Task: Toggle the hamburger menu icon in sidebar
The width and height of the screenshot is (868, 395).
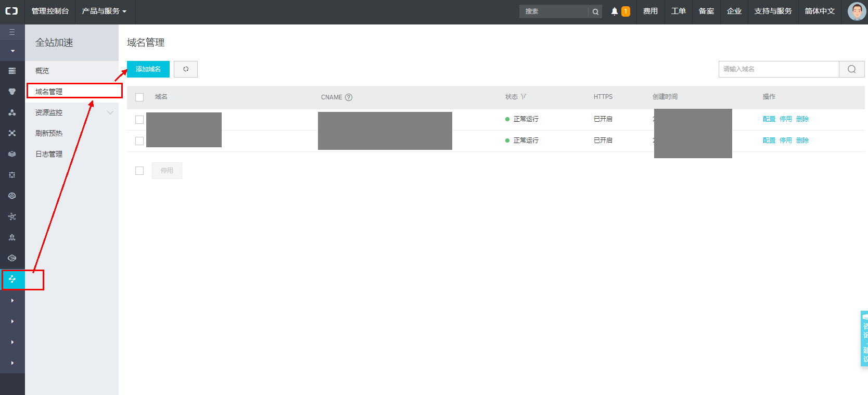Action: pos(12,32)
